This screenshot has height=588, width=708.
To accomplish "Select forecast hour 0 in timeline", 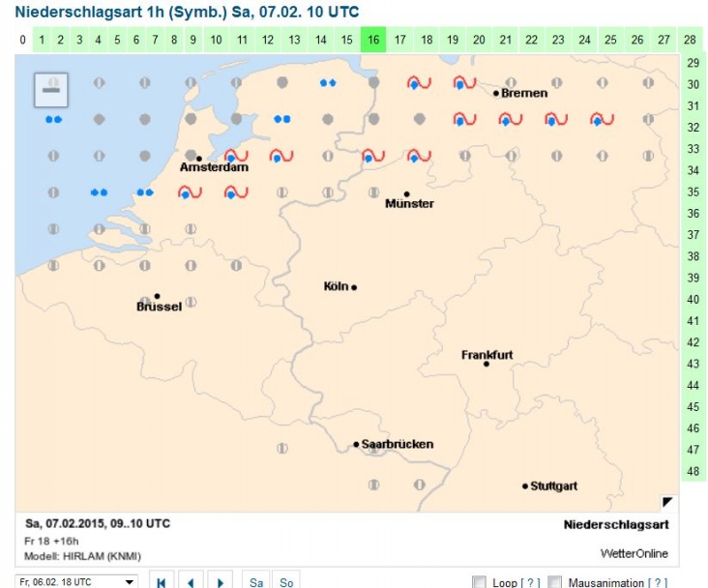I will [22, 40].
